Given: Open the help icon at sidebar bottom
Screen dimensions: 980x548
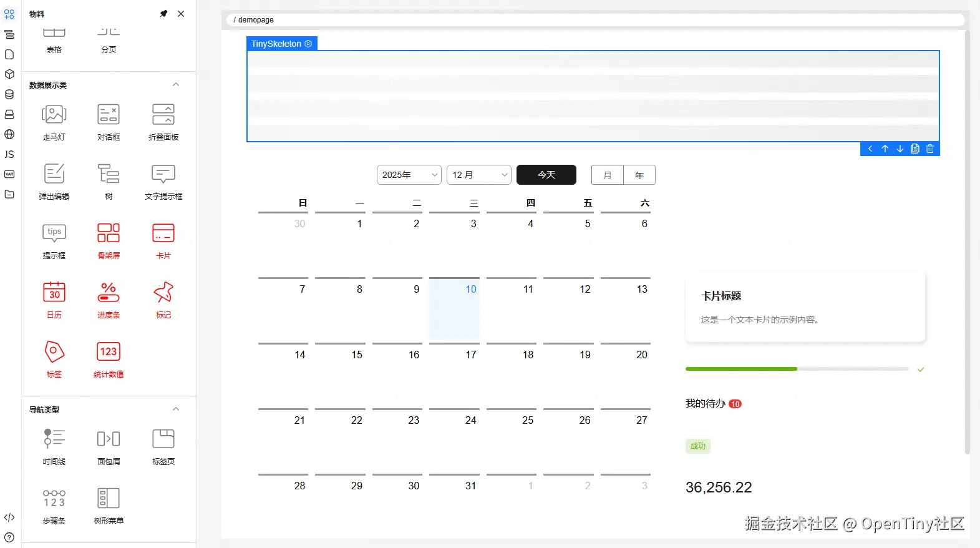Looking at the screenshot, I should (x=9, y=537).
